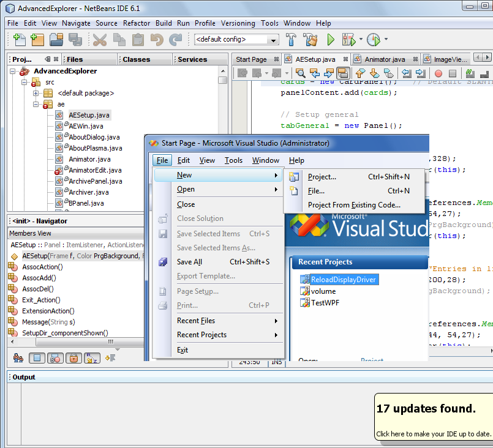Click the Debug Main Project icon

click(x=348, y=40)
